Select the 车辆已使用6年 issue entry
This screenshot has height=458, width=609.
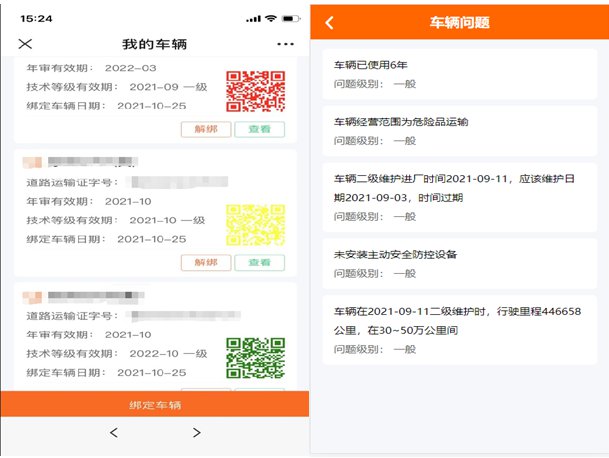click(x=460, y=74)
